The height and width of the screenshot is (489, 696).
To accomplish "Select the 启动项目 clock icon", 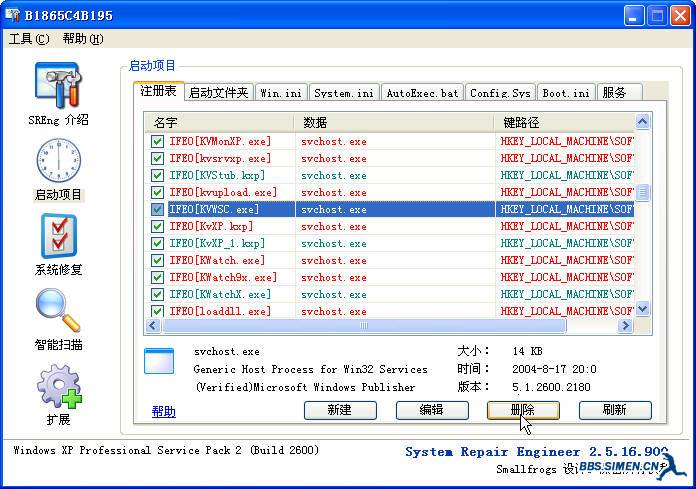I will [x=59, y=160].
